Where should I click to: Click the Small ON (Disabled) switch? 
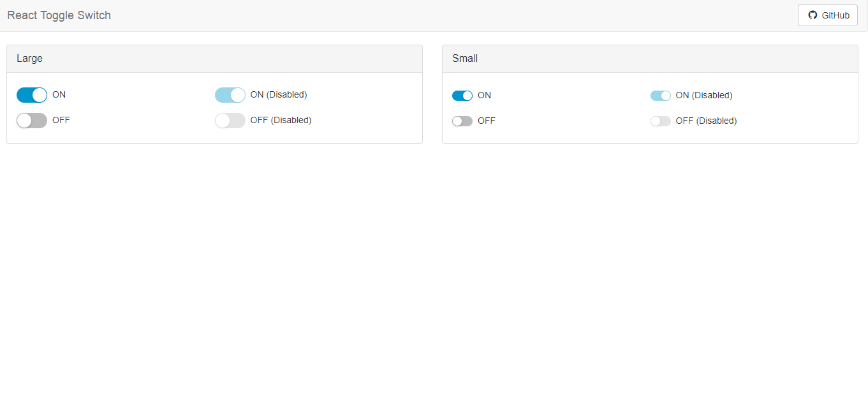click(661, 96)
